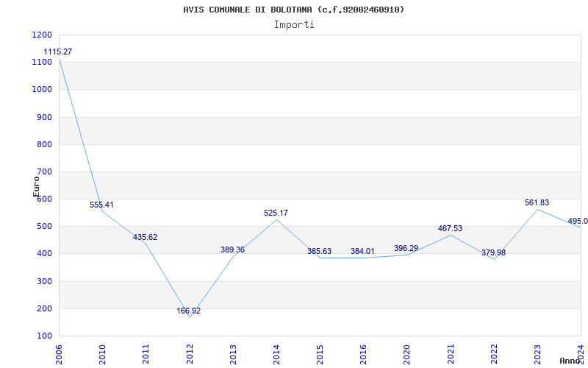This screenshot has width=588, height=368.
Task: Click the x-axis year 2015
Action: [320, 354]
